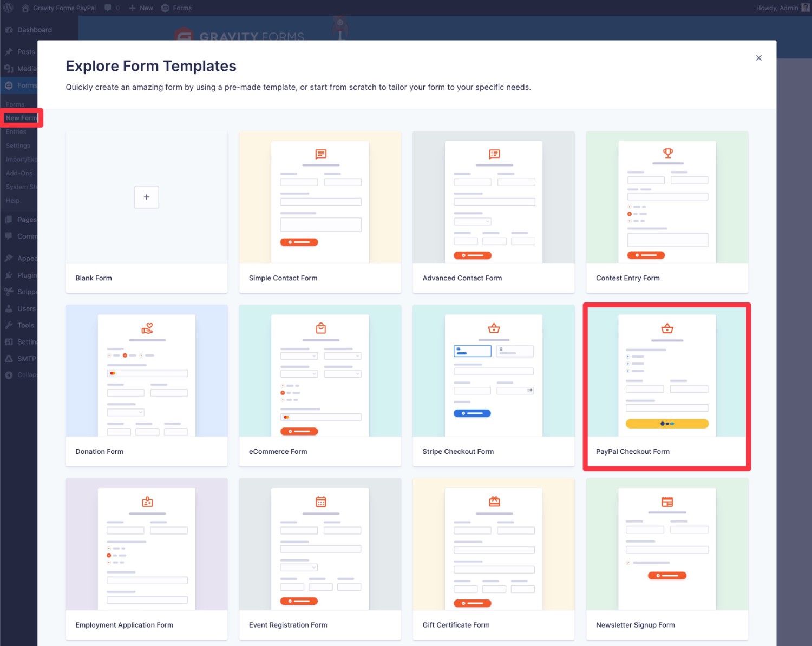Click the Collapse menu icon

(x=9, y=375)
